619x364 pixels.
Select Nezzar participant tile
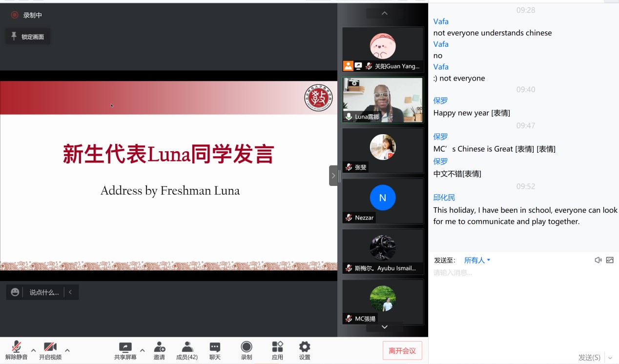pyautogui.click(x=383, y=201)
